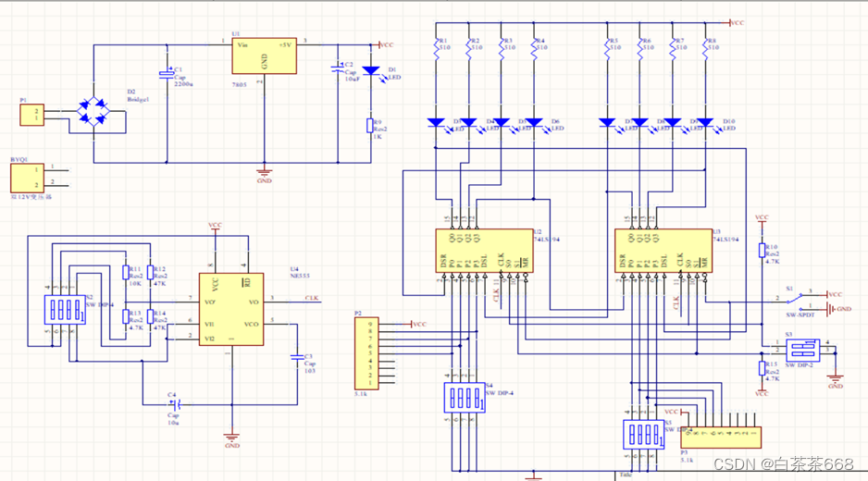Select resistor R8 510 symbol
Screen dimensions: 868x481
coord(705,49)
